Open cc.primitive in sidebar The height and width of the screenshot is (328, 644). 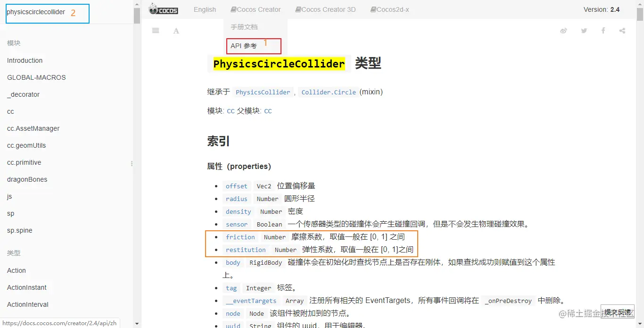coord(24,162)
